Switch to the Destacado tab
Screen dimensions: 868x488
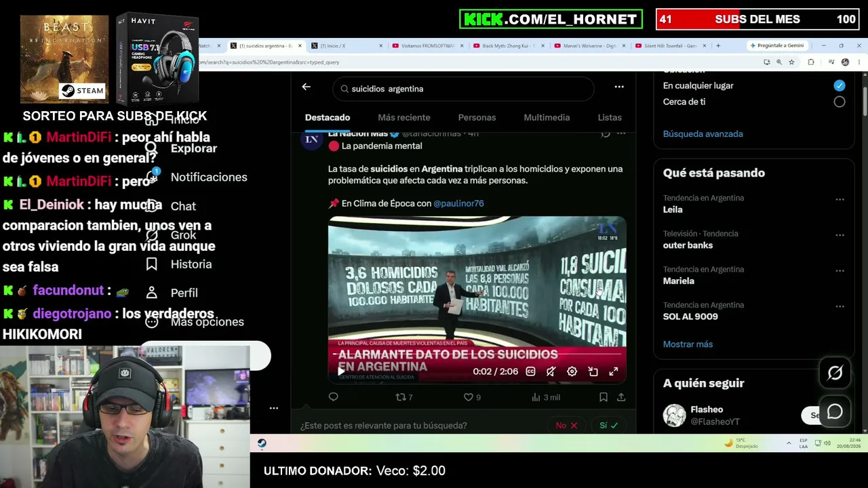coord(328,117)
